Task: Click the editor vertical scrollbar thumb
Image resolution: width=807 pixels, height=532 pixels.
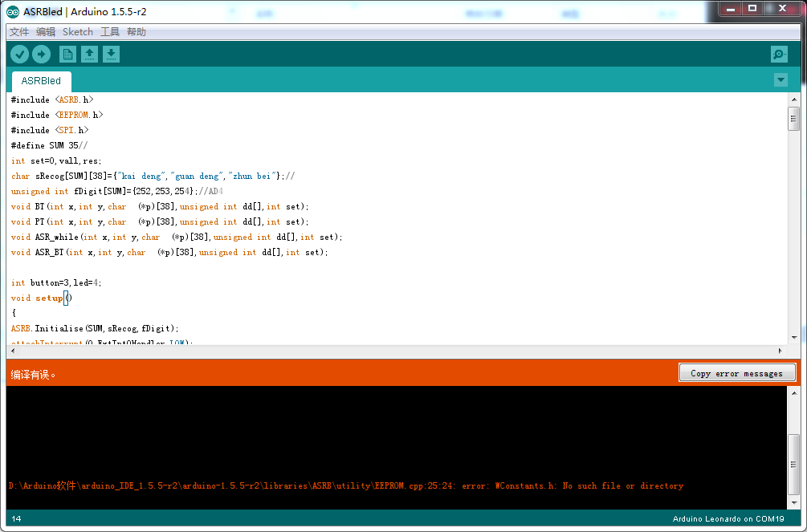Action: click(793, 119)
